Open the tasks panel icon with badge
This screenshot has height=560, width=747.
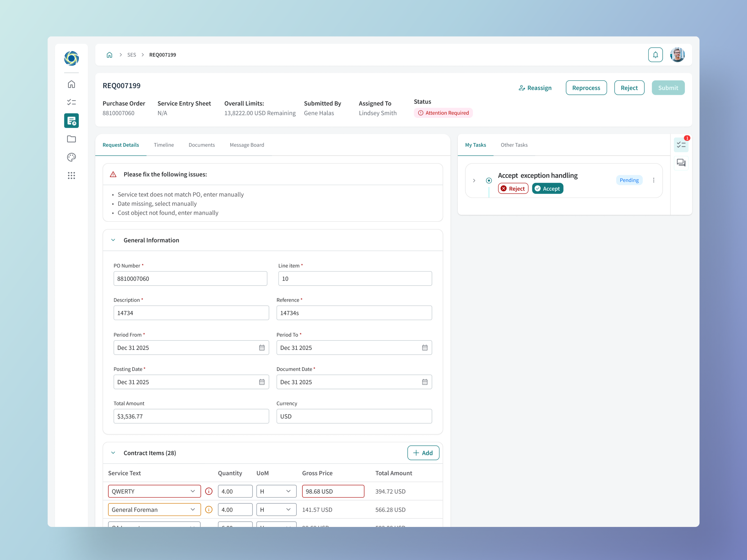tap(681, 145)
